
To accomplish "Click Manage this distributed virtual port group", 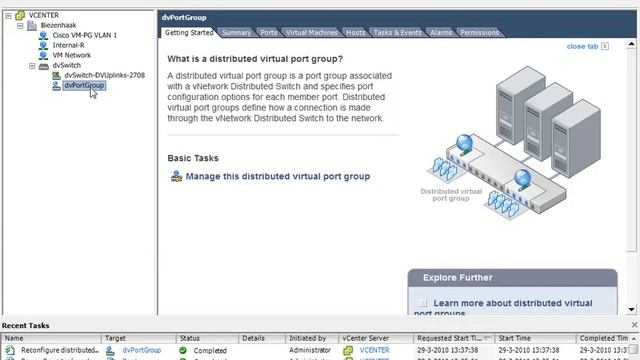I will click(x=278, y=176).
